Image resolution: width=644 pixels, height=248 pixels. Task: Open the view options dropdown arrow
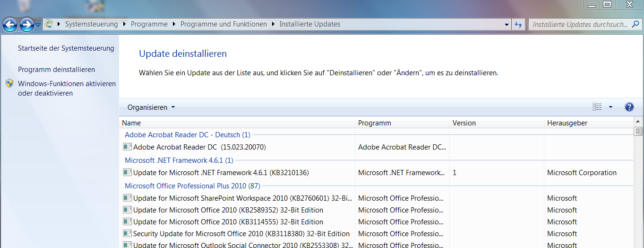(610, 107)
